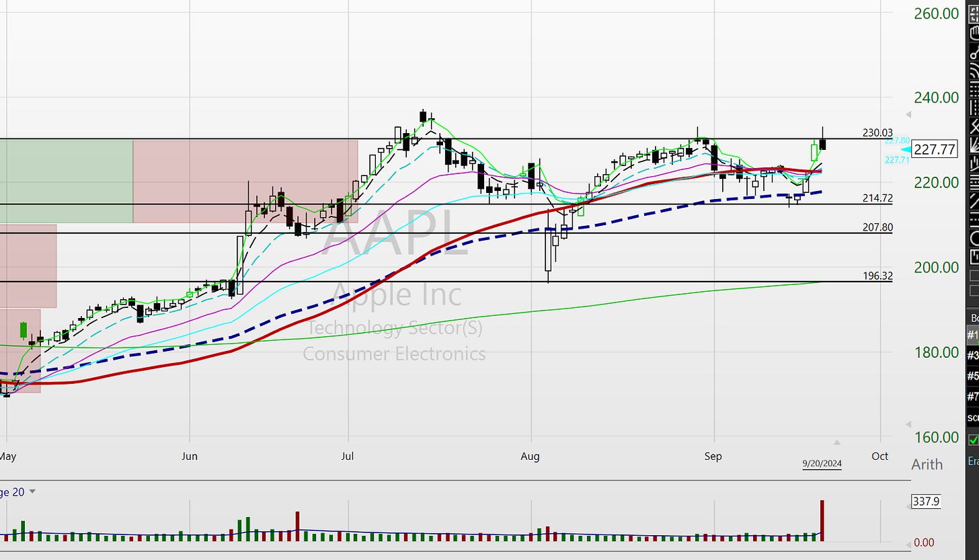Click the 260.00 price axis label

pos(937,13)
